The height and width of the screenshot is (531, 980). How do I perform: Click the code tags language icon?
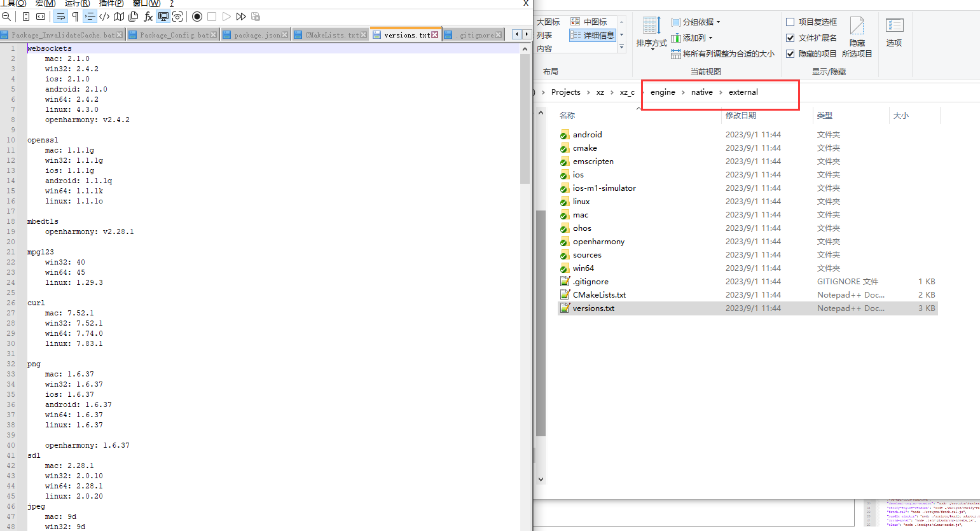(104, 17)
